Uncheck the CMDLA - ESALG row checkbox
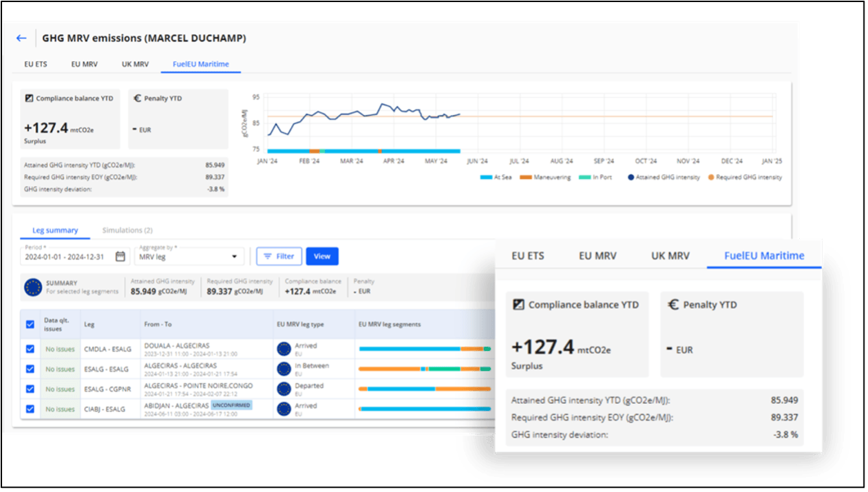The height and width of the screenshot is (492, 868). pos(30,349)
